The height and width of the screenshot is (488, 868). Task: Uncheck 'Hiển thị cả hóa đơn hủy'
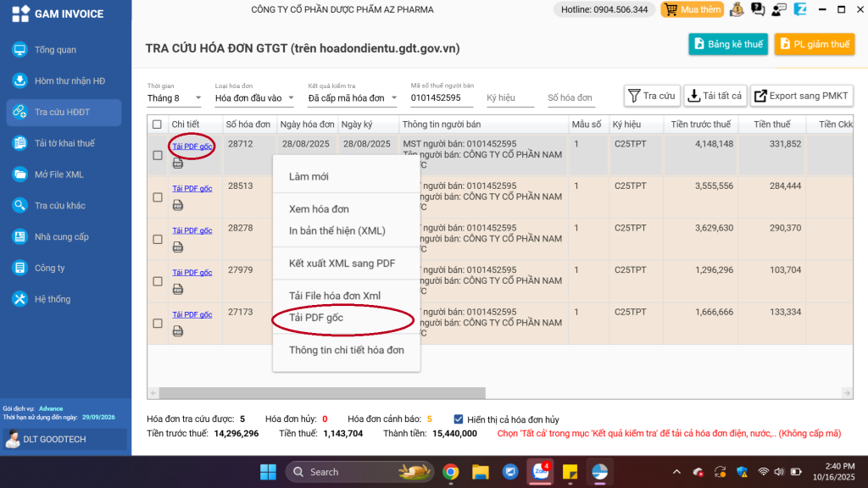459,419
